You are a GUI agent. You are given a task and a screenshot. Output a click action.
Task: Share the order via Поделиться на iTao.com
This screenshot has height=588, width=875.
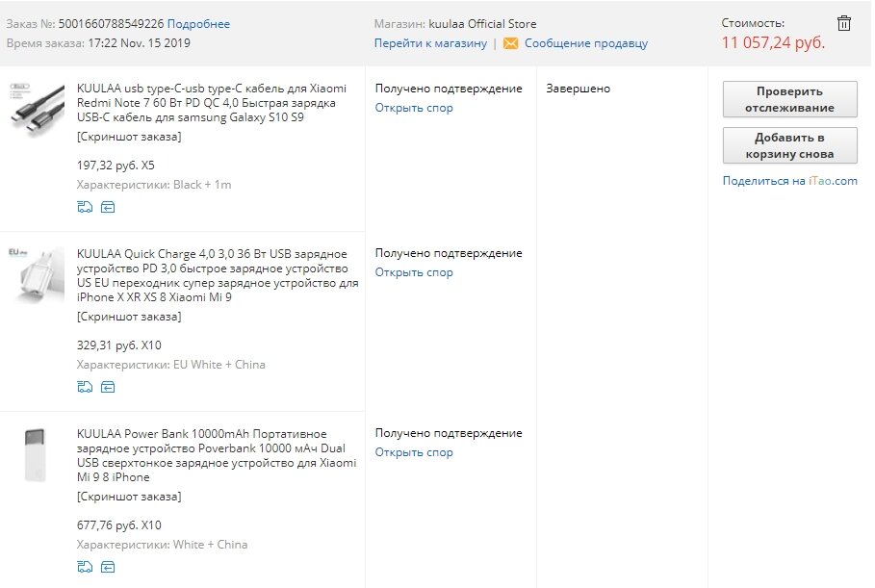(789, 181)
